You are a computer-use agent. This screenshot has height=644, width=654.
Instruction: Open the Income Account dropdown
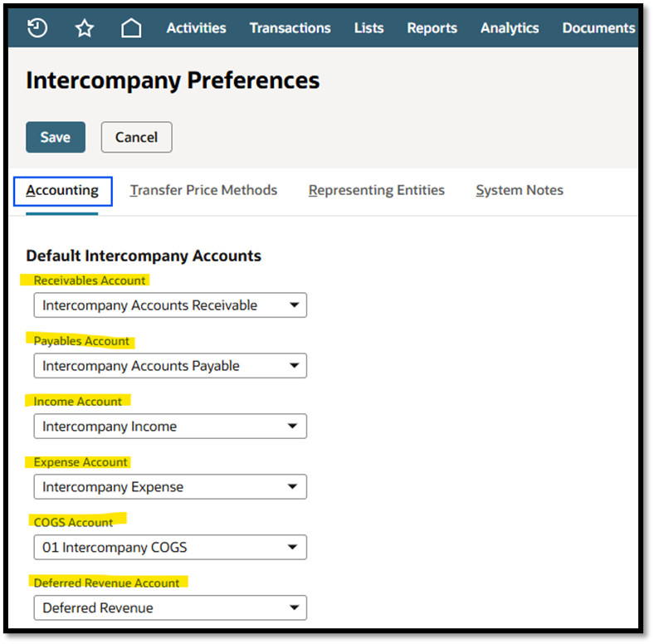point(170,427)
